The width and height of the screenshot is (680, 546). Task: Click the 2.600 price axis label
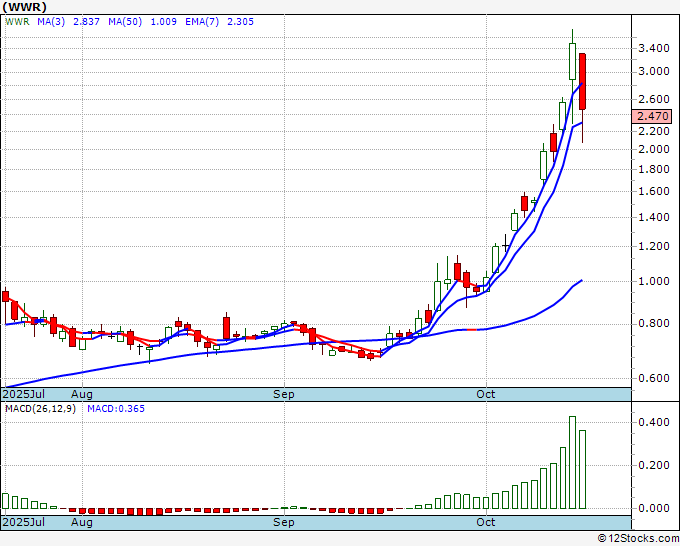(654, 99)
